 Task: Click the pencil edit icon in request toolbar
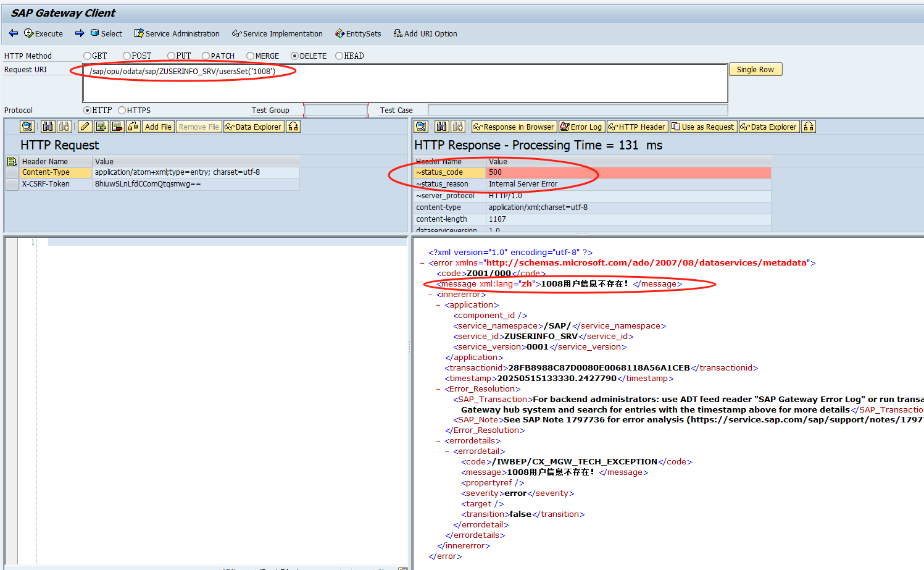[x=85, y=127]
